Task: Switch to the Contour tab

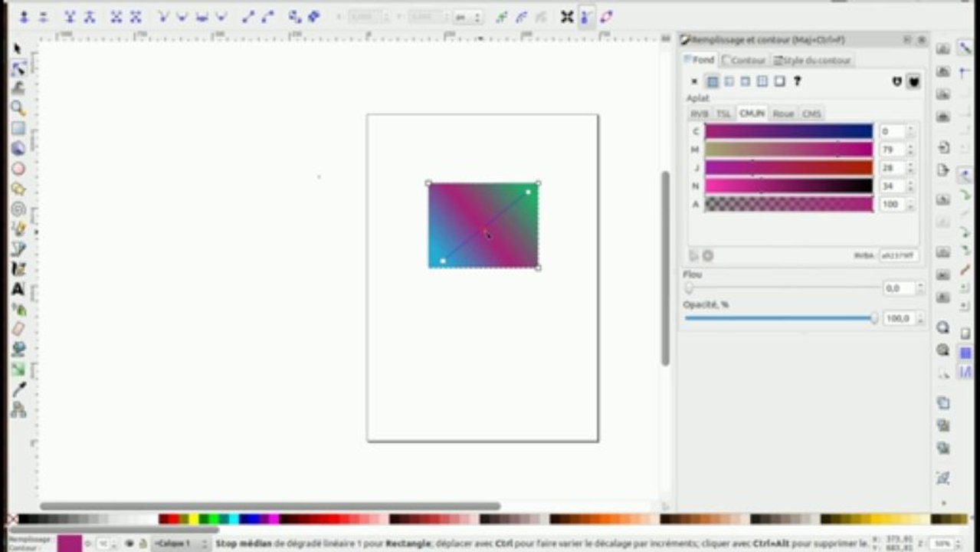Action: click(x=744, y=60)
